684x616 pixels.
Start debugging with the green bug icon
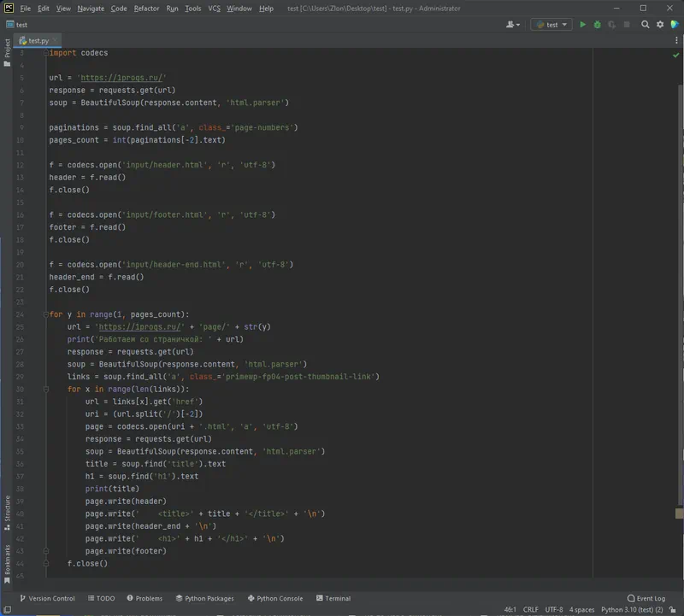[597, 25]
